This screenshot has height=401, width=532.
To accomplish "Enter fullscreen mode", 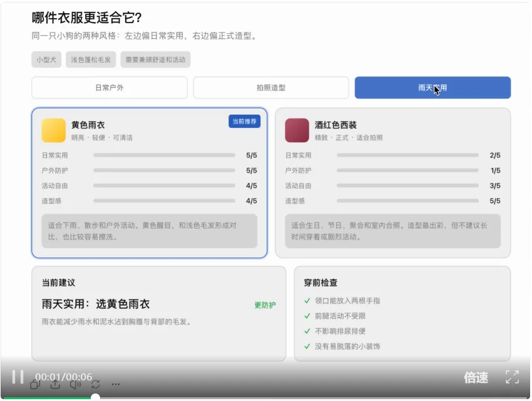I will (x=512, y=377).
